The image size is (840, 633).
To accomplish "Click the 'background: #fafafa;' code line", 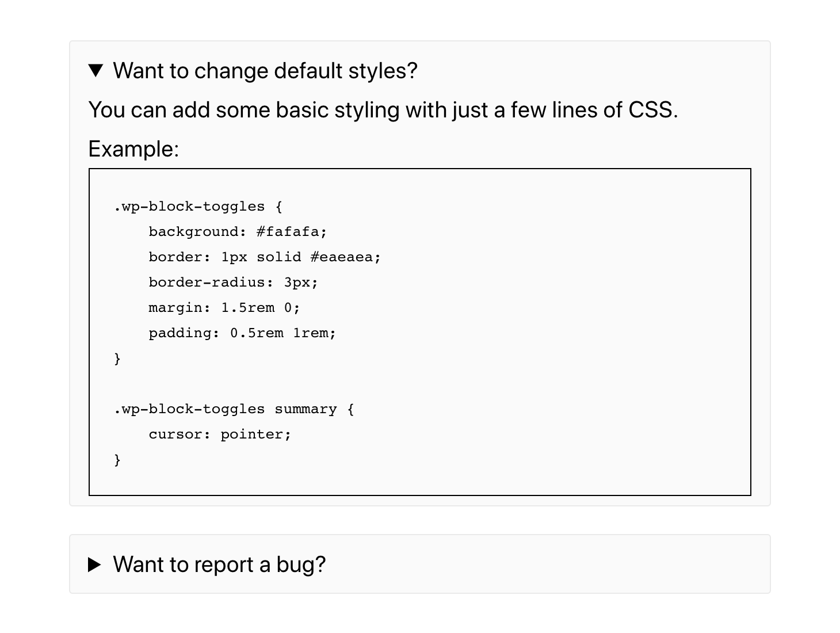I will coord(238,232).
